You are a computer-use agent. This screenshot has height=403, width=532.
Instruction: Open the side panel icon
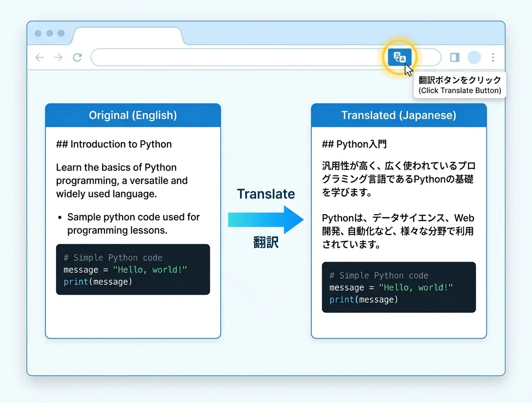pos(455,58)
